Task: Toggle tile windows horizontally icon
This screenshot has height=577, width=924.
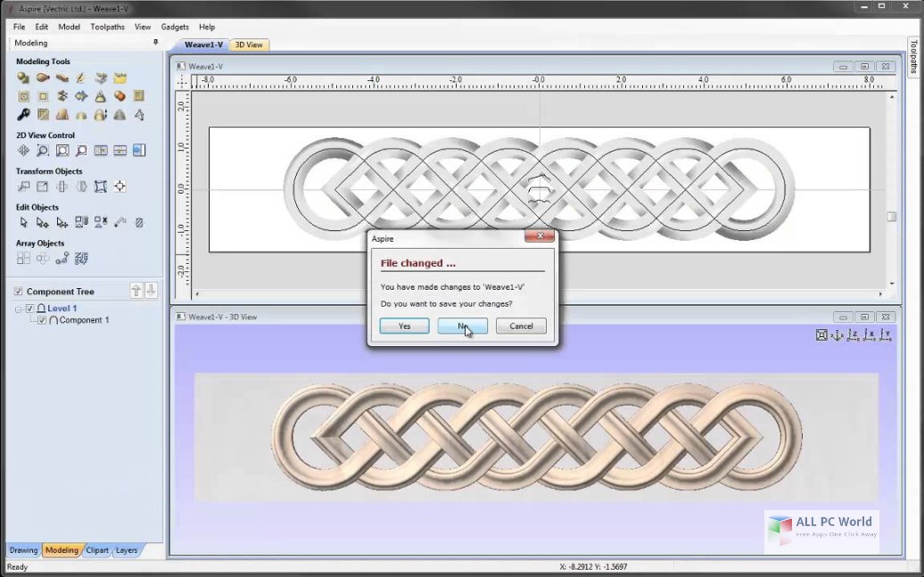Action: [120, 151]
